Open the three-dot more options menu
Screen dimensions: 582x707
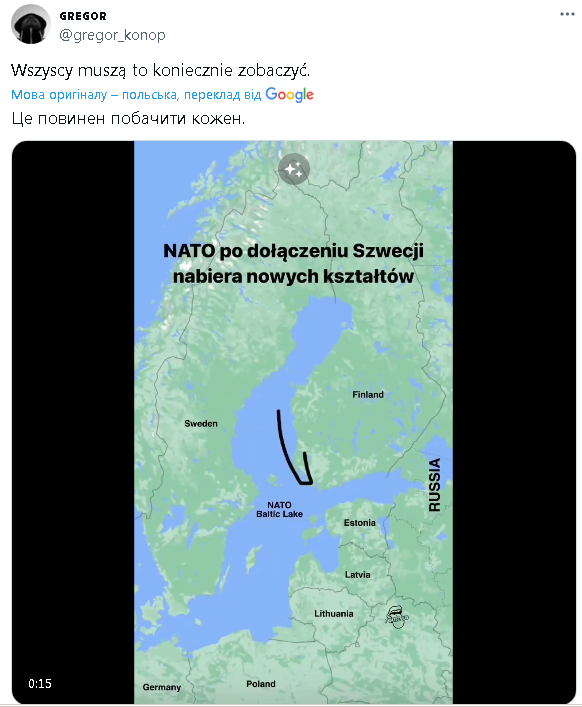coord(567,14)
